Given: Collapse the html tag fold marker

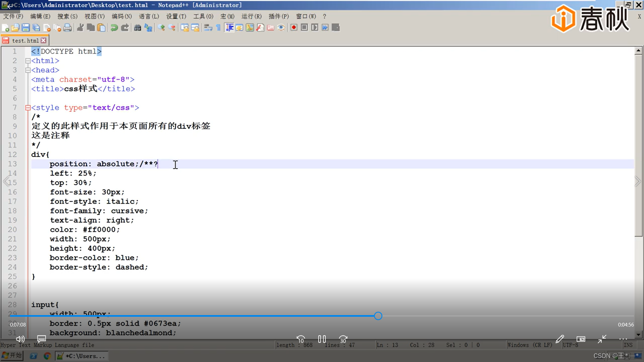Looking at the screenshot, I should tap(28, 61).
